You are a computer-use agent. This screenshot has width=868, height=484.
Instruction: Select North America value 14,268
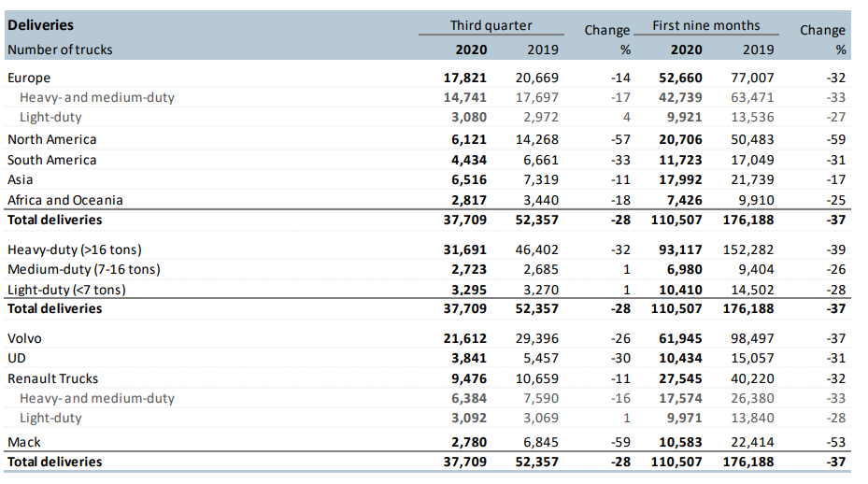point(537,139)
